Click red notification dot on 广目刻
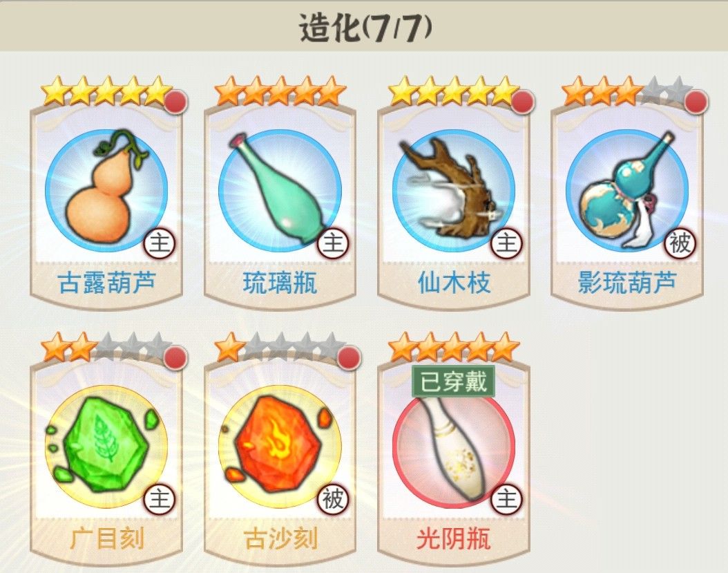Viewport: 728px width, 573px height. 175,358
